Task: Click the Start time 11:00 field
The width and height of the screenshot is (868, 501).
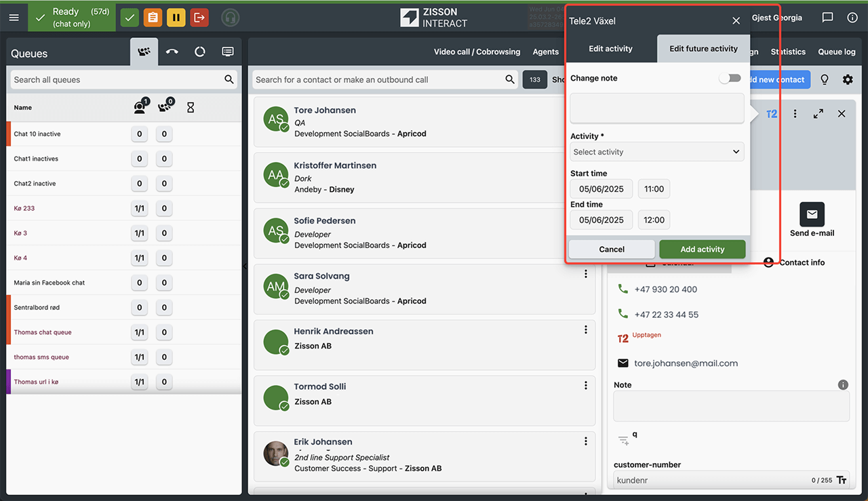Action: pos(654,189)
